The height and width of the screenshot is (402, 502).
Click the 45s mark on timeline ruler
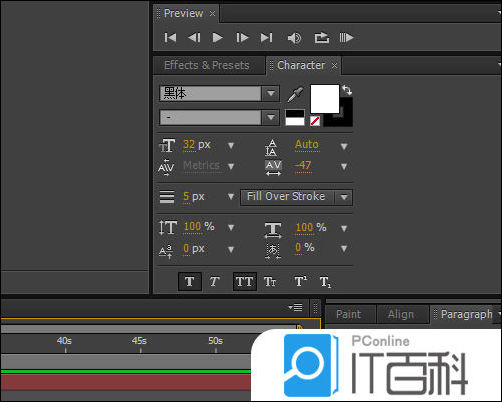[139, 341]
